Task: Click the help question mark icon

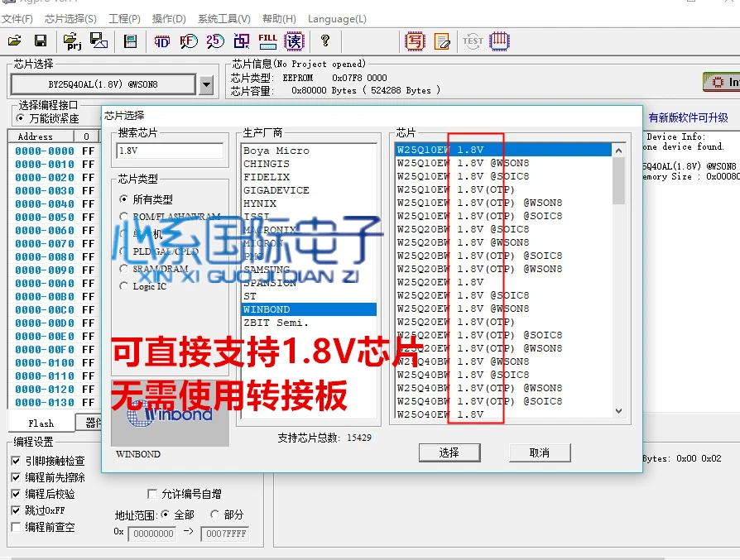Action: tap(325, 41)
